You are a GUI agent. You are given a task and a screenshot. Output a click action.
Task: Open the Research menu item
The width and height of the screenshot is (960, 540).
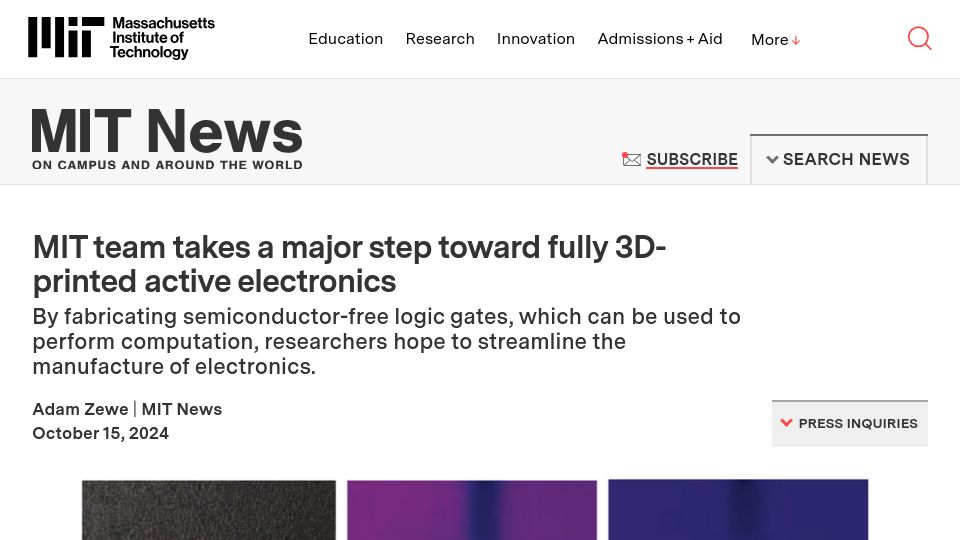tap(440, 39)
